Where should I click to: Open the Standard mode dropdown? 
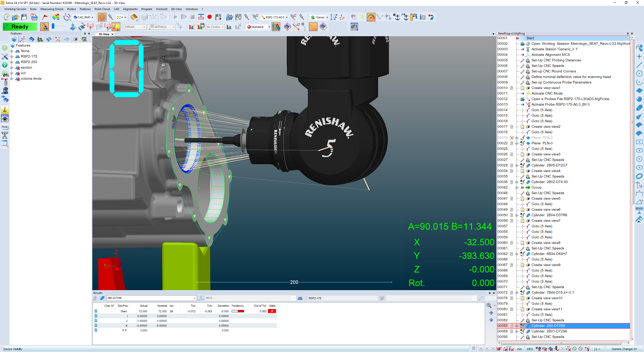click(x=269, y=27)
